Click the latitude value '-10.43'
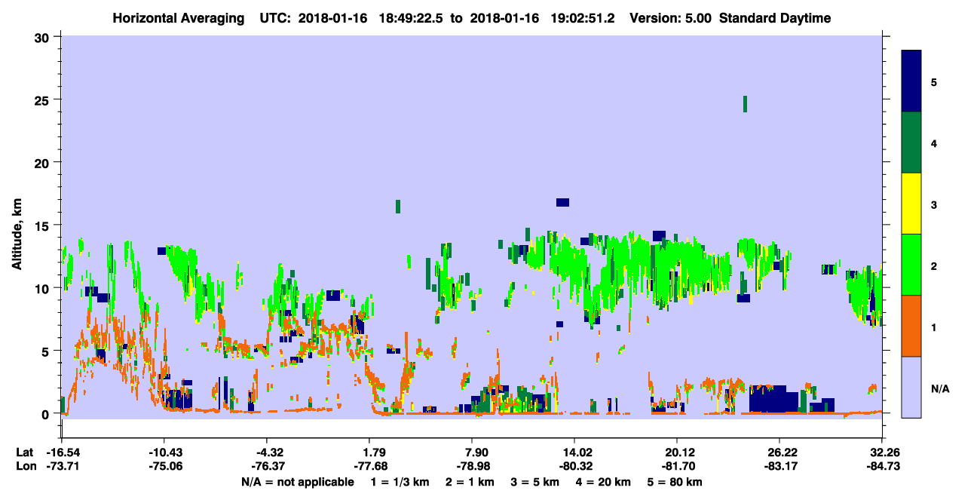This screenshot has height=503, width=980. pos(164,452)
